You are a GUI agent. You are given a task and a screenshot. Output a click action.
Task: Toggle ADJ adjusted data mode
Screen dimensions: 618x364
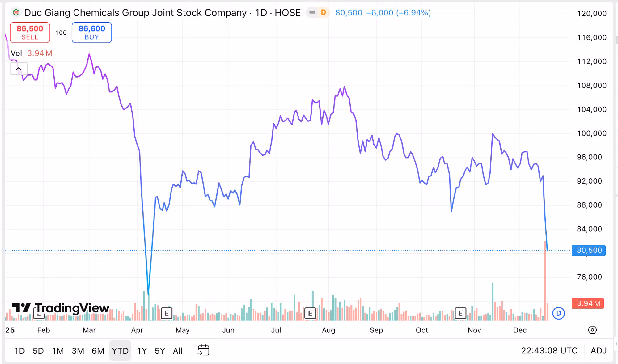click(599, 351)
